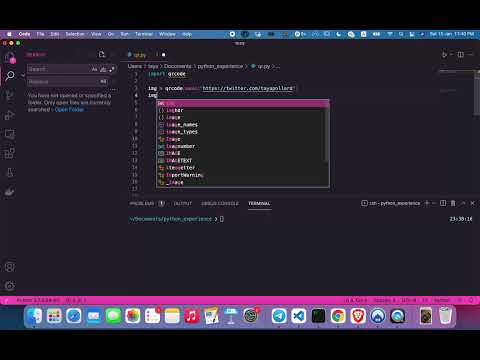Open Run and Debug view

[x=10, y=115]
